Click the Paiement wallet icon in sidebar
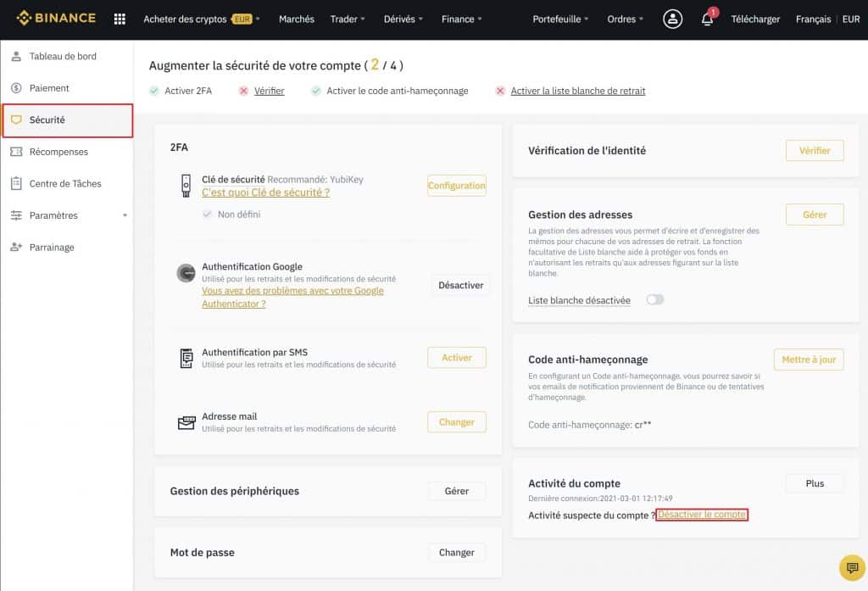 tap(14, 87)
